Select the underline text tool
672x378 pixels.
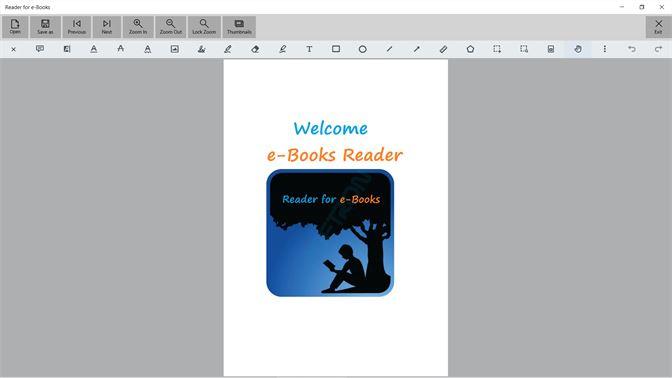[94, 49]
